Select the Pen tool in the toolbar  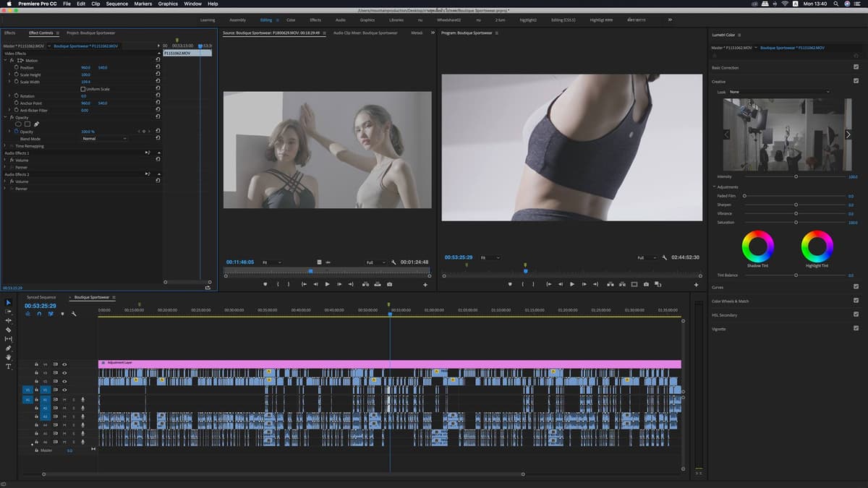(x=9, y=348)
